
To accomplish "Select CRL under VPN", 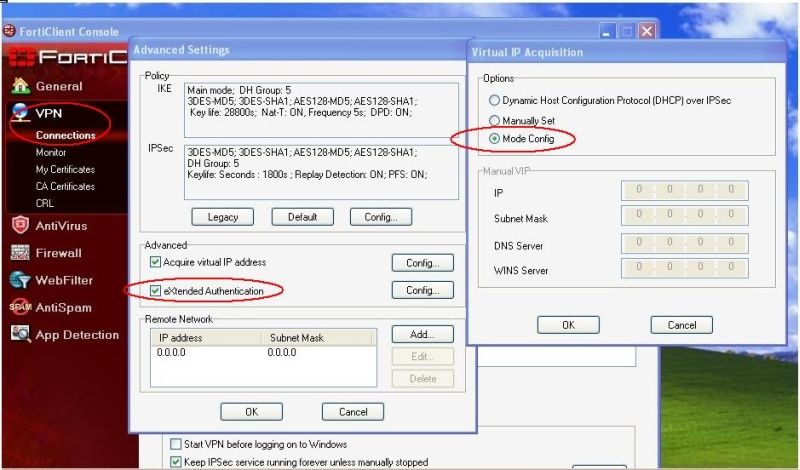I will (x=44, y=203).
